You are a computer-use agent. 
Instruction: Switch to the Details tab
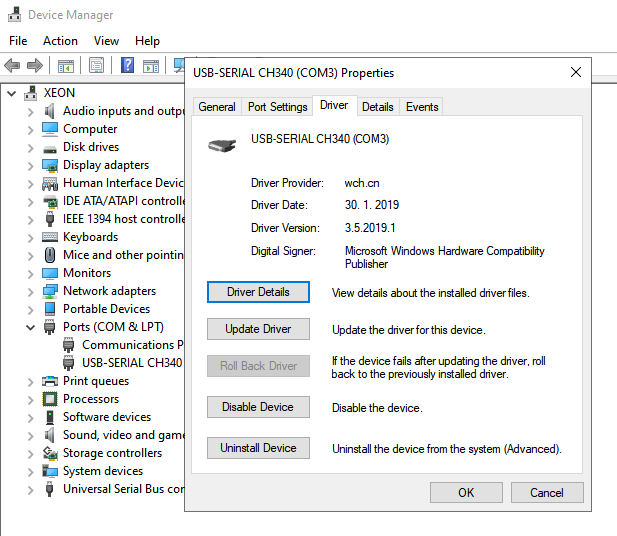378,107
